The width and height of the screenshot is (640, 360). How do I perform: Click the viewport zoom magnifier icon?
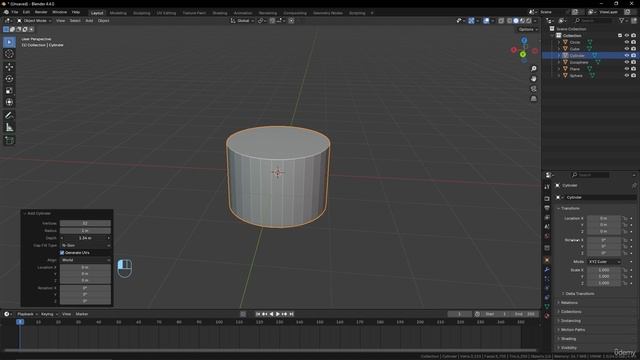click(533, 69)
